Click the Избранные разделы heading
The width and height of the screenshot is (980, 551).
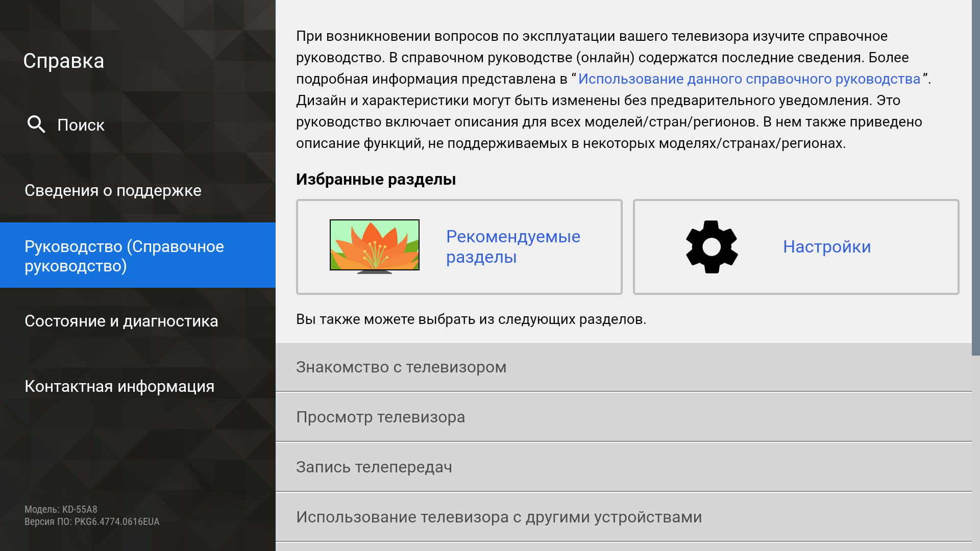pos(376,180)
